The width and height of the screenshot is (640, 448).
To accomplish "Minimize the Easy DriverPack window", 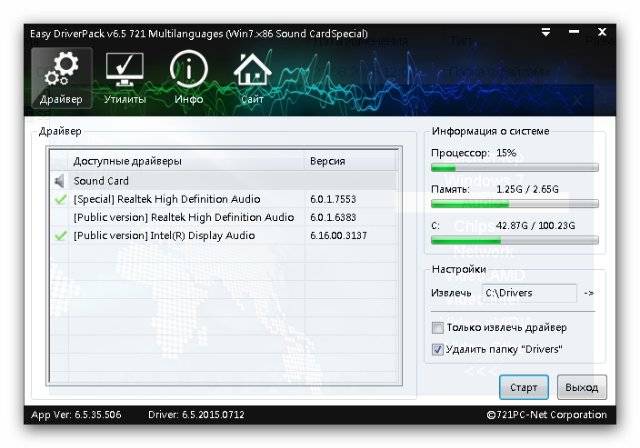I will [x=574, y=32].
